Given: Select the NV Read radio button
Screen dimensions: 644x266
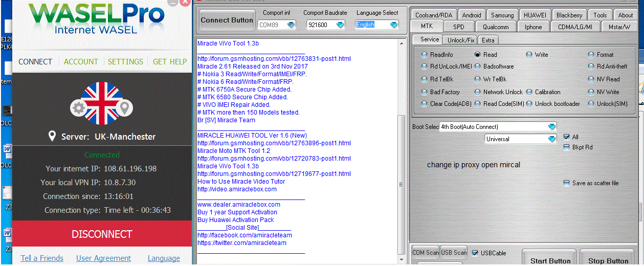Looking at the screenshot, I should 591,79.
